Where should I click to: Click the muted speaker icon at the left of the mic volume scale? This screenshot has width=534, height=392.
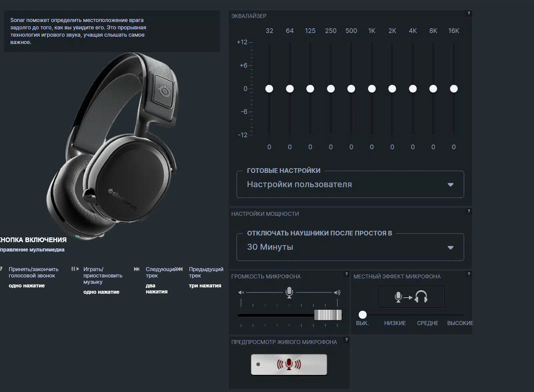pos(241,292)
